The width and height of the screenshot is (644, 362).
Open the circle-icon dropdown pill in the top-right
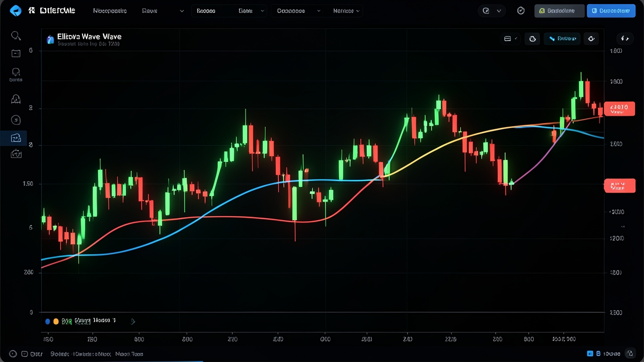(492, 11)
